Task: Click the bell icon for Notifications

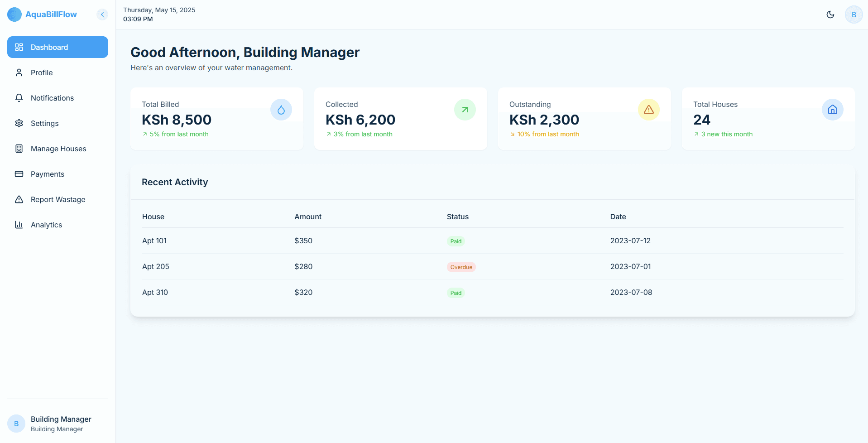Action: point(19,98)
